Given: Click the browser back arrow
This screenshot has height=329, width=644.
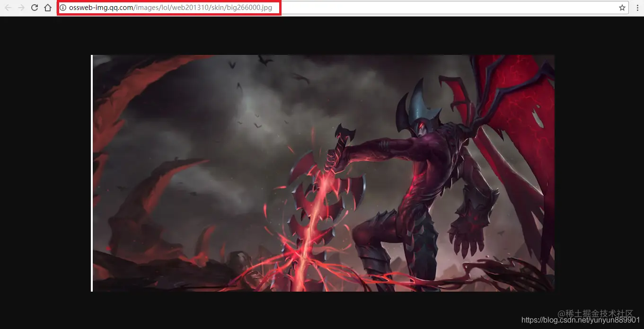Looking at the screenshot, I should (x=8, y=8).
